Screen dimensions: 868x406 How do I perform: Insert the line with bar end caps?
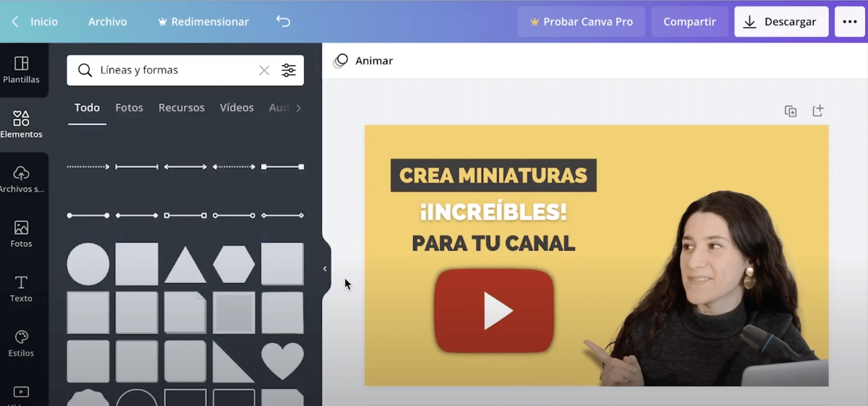click(137, 167)
